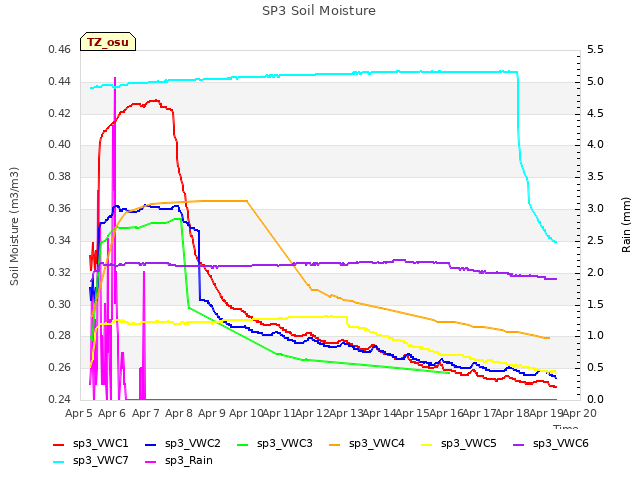The width and height of the screenshot is (640, 480).
Task: Click the Apr 20 x-axis label
Action: pyautogui.click(x=579, y=413)
